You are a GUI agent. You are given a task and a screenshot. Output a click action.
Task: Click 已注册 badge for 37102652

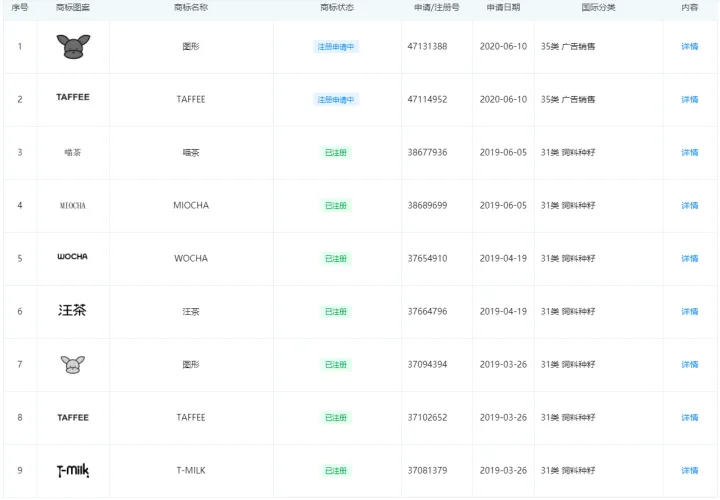pos(336,418)
